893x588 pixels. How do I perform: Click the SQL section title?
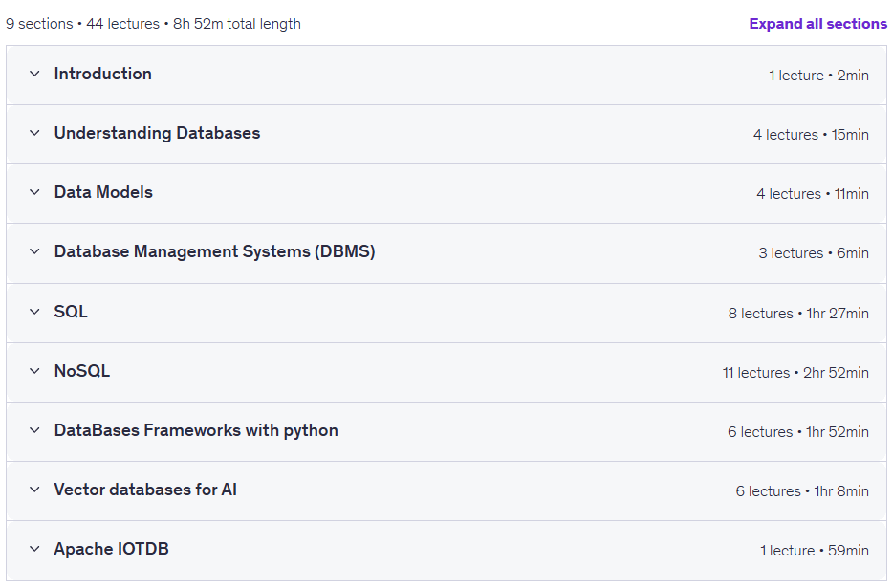tap(71, 312)
